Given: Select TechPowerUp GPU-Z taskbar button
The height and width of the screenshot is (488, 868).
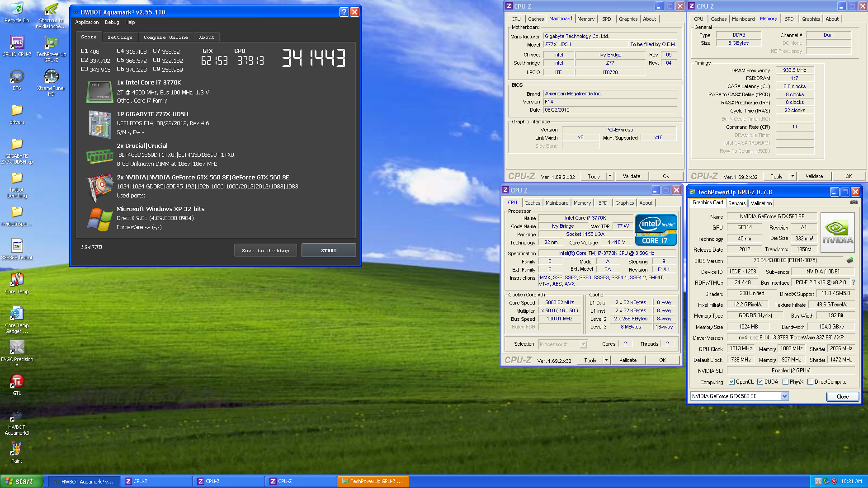Looking at the screenshot, I should (x=373, y=481).
